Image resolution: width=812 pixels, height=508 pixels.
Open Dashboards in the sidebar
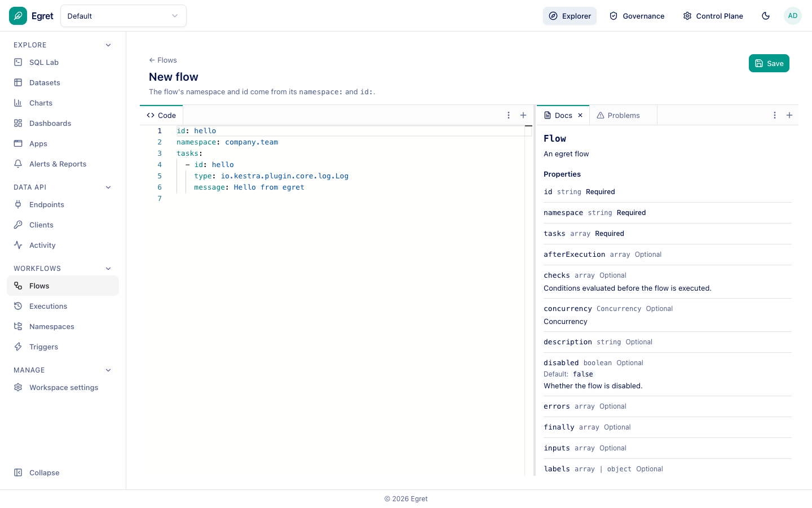tap(63, 124)
